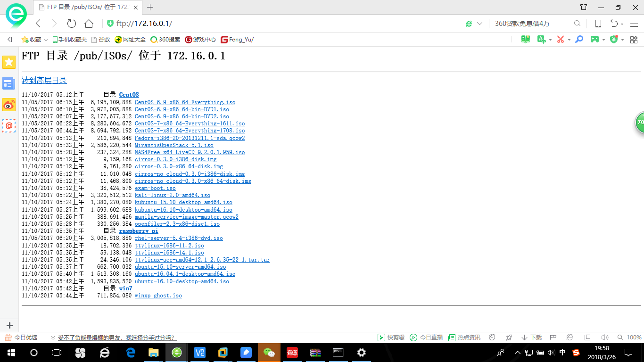644x362 pixels.
Task: Open 今日直播 in status bar
Action: pyautogui.click(x=426, y=337)
